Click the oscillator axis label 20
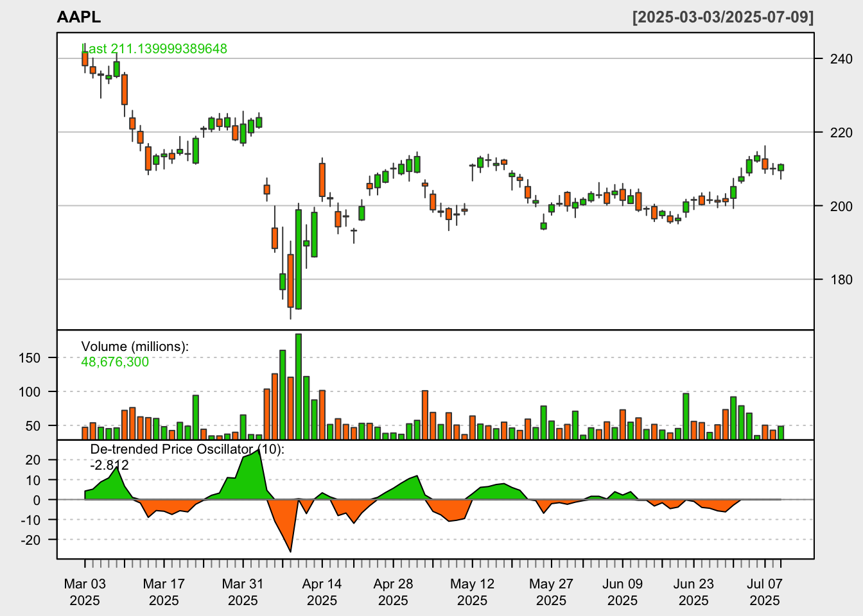 click(33, 460)
